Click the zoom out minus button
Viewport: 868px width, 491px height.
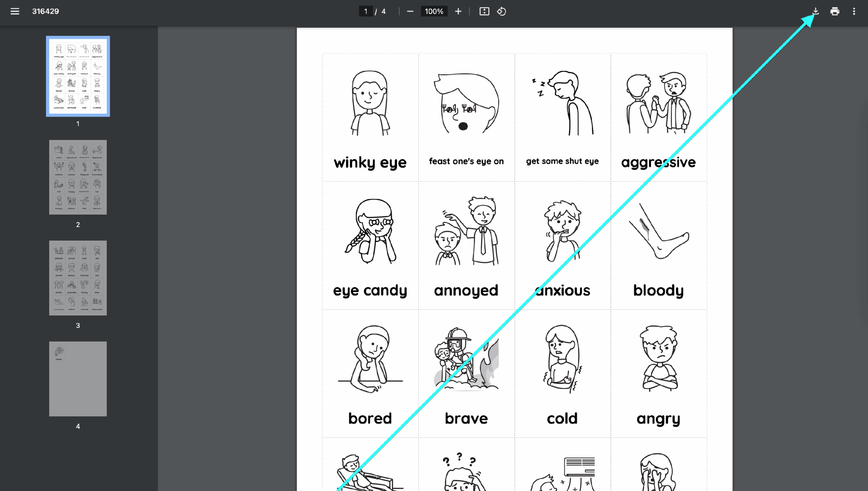(410, 12)
